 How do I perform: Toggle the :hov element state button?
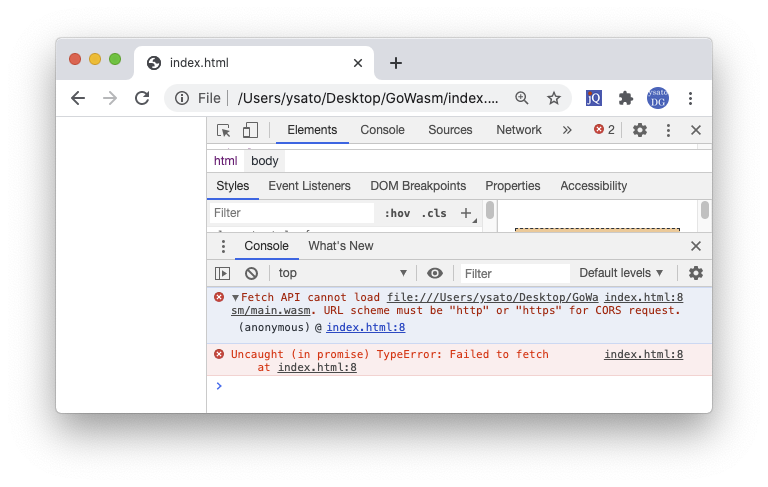click(x=397, y=213)
